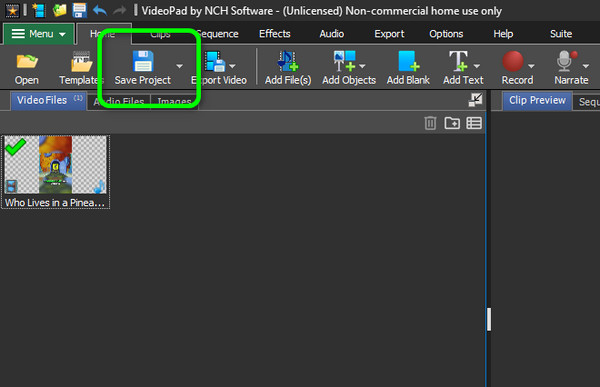This screenshot has height=387, width=600.
Task: Switch to the Export ribbon tab
Action: 389,34
